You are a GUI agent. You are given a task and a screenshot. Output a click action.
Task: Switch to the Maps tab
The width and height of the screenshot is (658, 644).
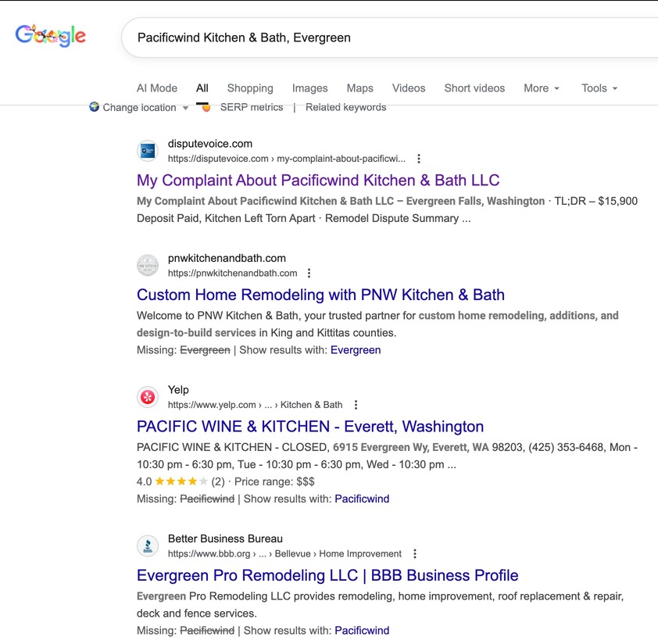coord(359,88)
